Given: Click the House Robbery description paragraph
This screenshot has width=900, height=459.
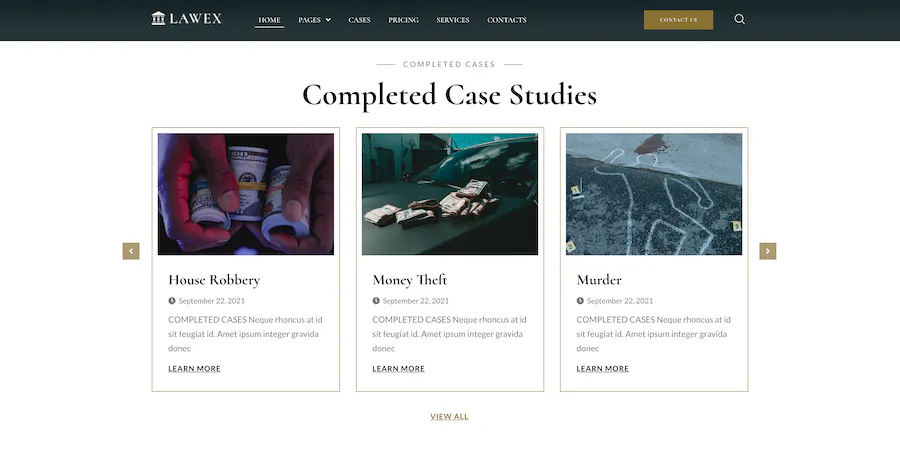Looking at the screenshot, I should pyautogui.click(x=245, y=334).
